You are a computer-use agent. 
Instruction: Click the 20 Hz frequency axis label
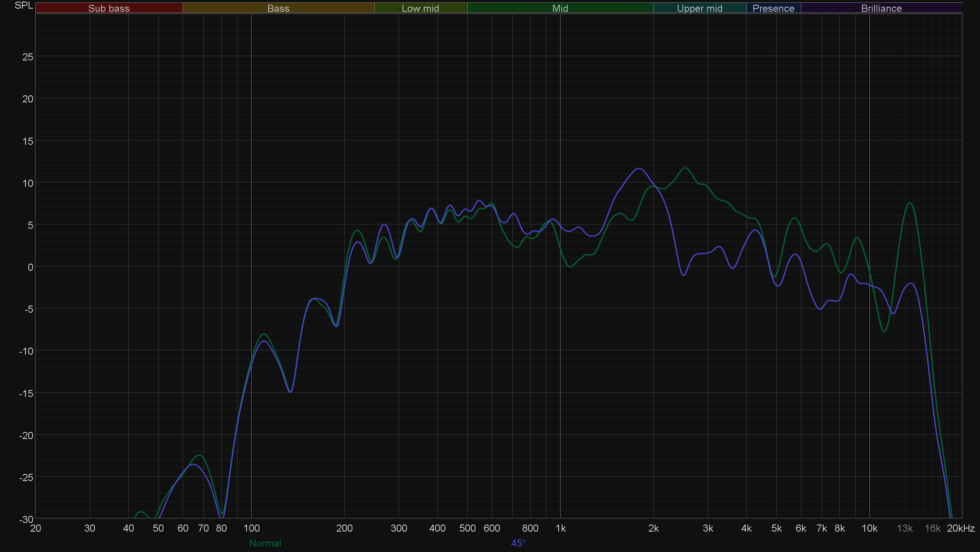(x=36, y=528)
